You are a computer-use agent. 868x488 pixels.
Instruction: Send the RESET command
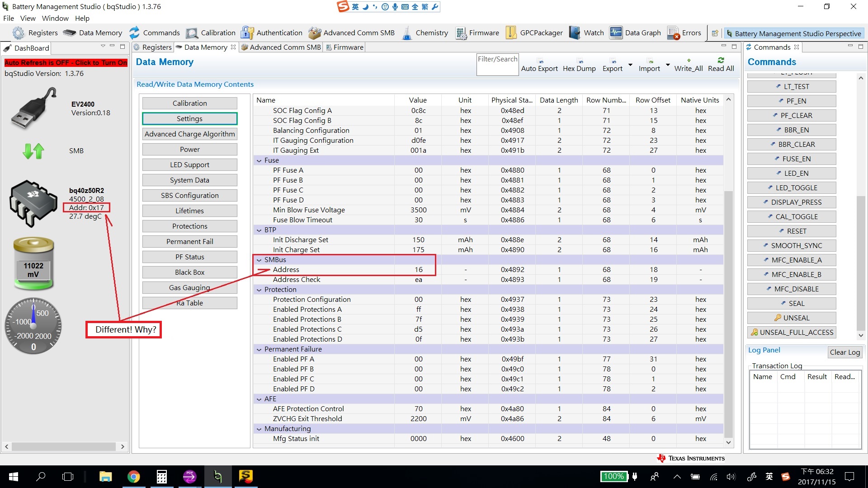tap(792, 231)
